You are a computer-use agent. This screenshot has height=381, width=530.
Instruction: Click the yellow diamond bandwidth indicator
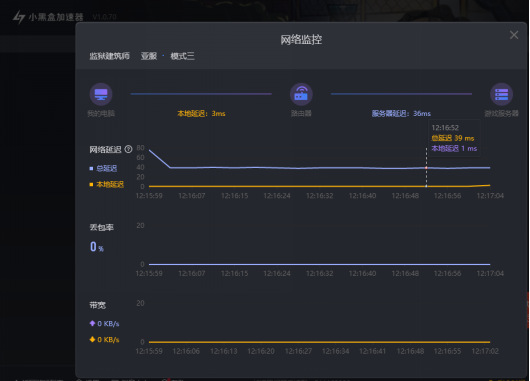pyautogui.click(x=92, y=339)
